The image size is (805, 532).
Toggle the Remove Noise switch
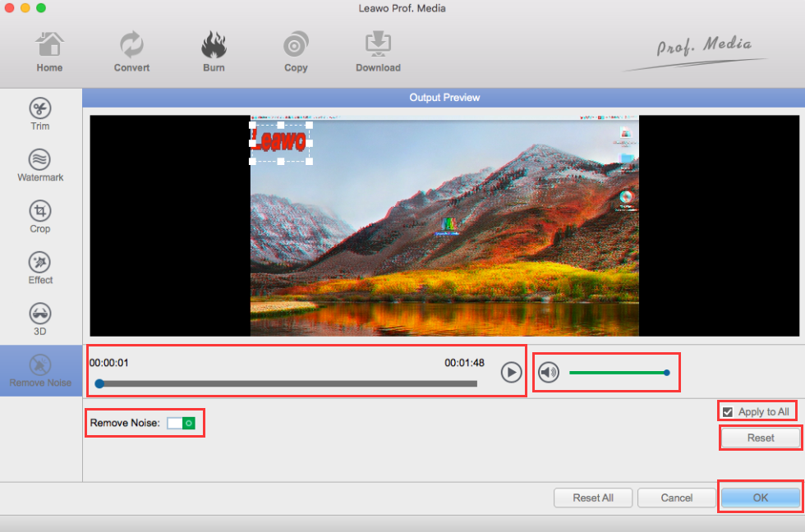point(182,424)
